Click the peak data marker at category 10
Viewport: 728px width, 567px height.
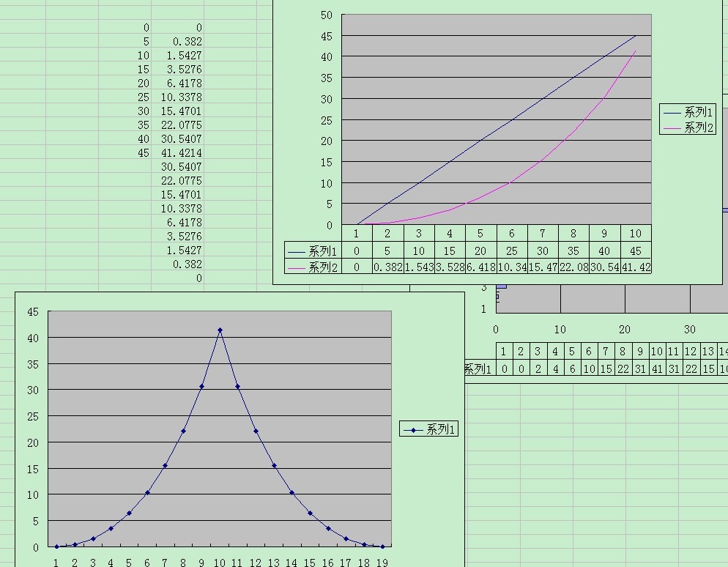(220, 330)
